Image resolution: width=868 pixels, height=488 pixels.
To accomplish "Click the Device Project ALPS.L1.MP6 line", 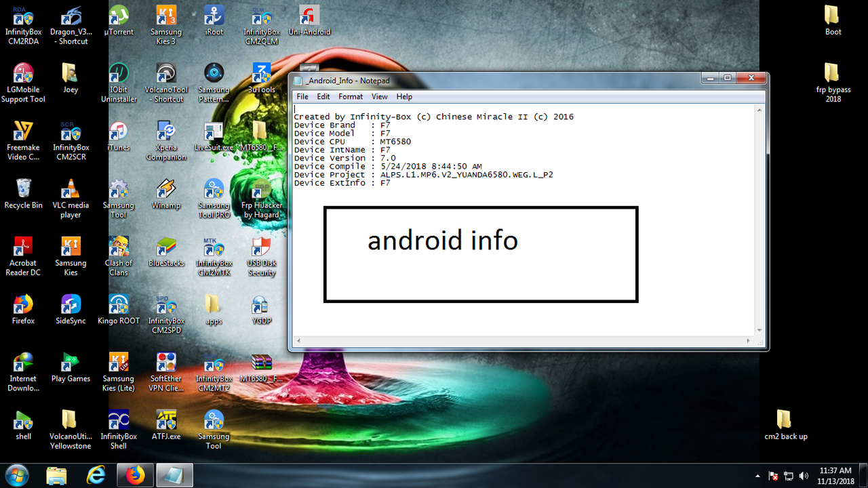I will [423, 175].
